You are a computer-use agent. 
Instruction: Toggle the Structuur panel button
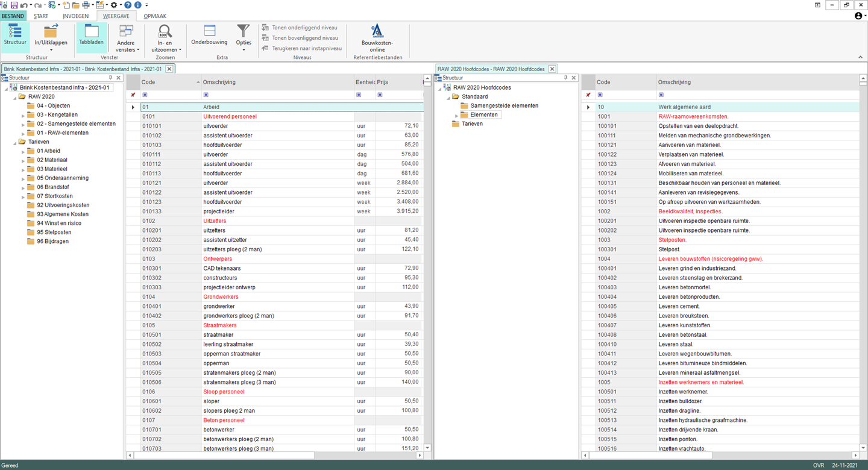pyautogui.click(x=15, y=36)
